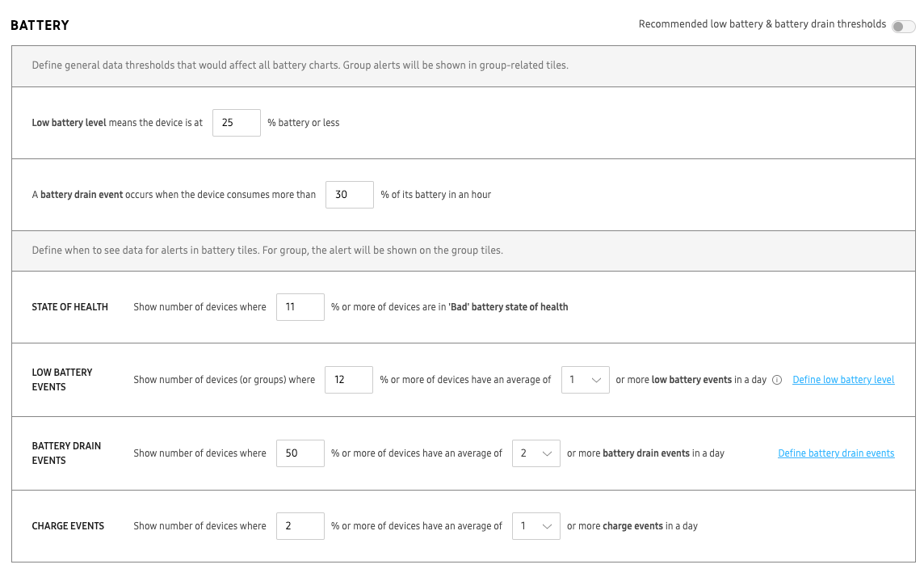Edit the battery drain event percentage field
The height and width of the screenshot is (573, 924).
(x=350, y=195)
